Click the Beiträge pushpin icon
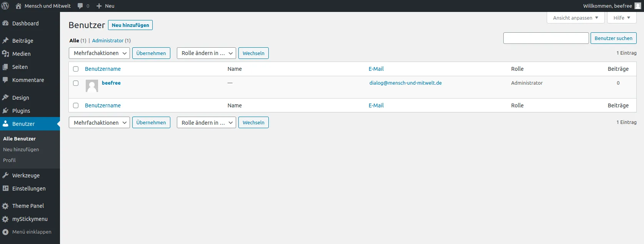 (5, 41)
